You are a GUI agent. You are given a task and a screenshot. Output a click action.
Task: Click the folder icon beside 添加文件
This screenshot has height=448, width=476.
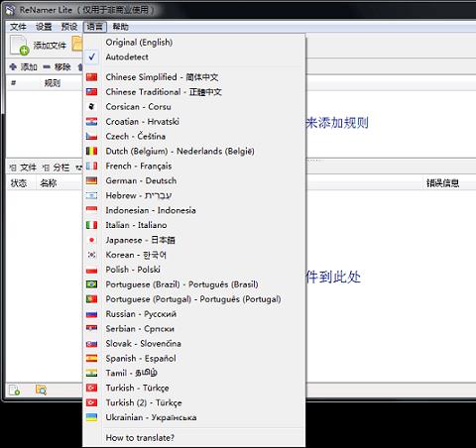click(77, 44)
